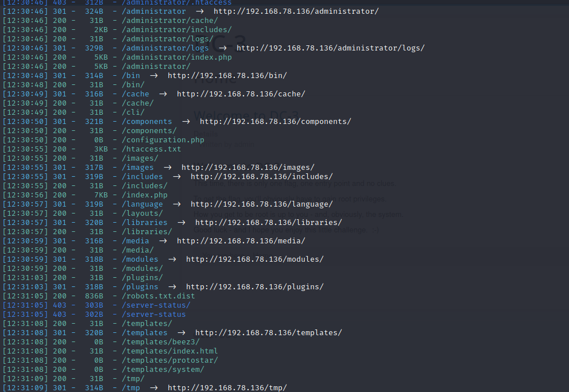This screenshot has width=569, height=392.
Task: Click the /administrator/cache/ path
Action: 170,21
